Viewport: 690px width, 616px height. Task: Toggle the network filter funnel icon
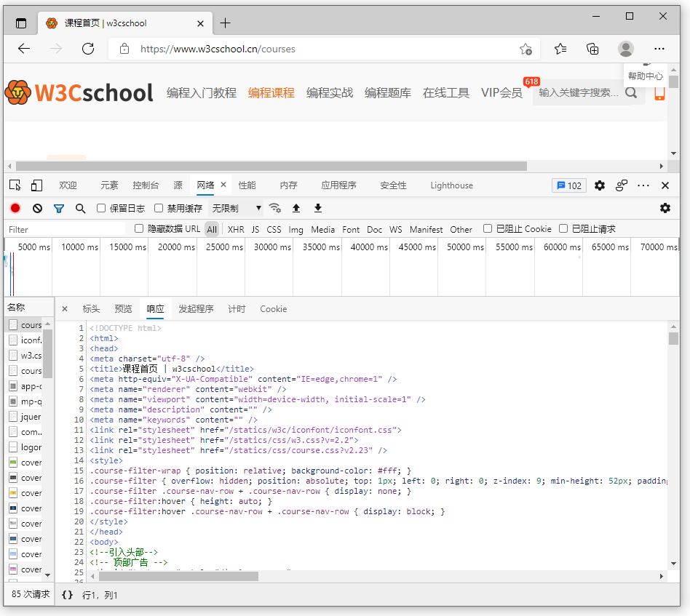59,208
